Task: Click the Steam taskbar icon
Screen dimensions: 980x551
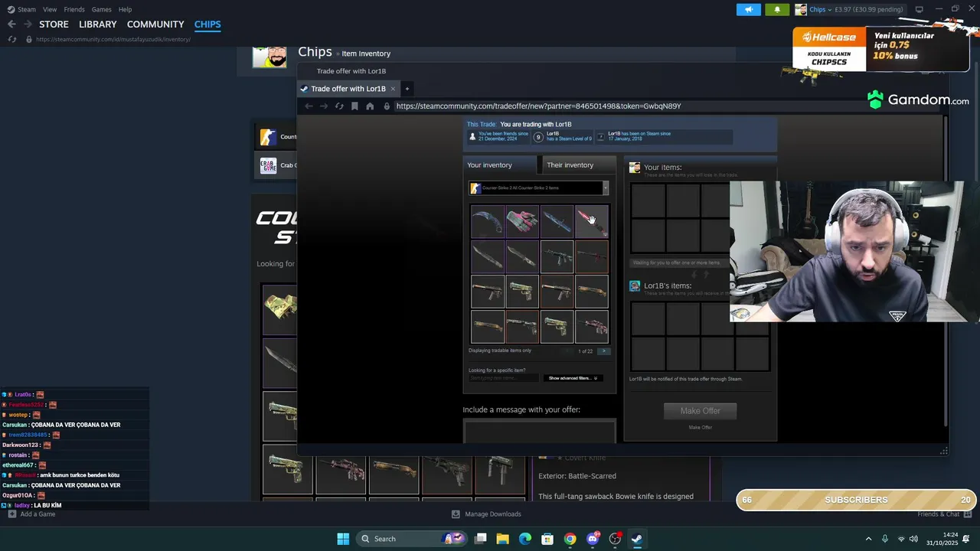Action: (637, 539)
